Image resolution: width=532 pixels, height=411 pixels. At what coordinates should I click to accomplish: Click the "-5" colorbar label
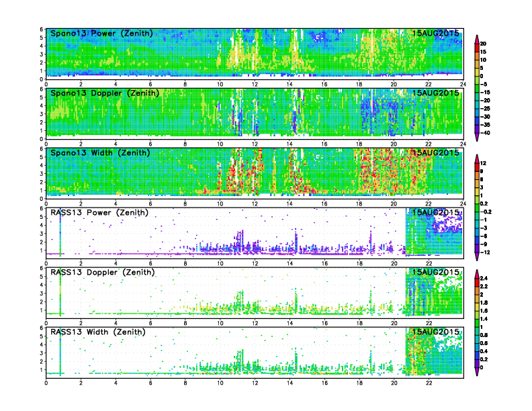point(484,84)
